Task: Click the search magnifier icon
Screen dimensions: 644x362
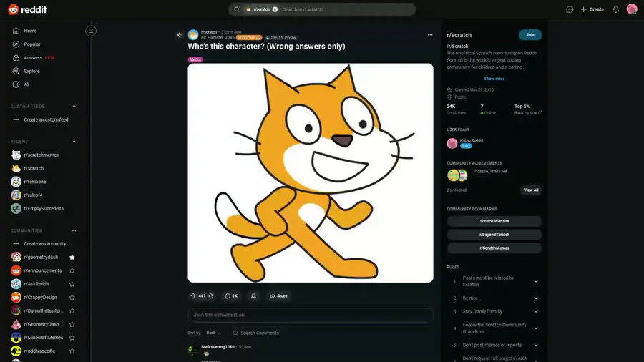Action: pyautogui.click(x=237, y=9)
